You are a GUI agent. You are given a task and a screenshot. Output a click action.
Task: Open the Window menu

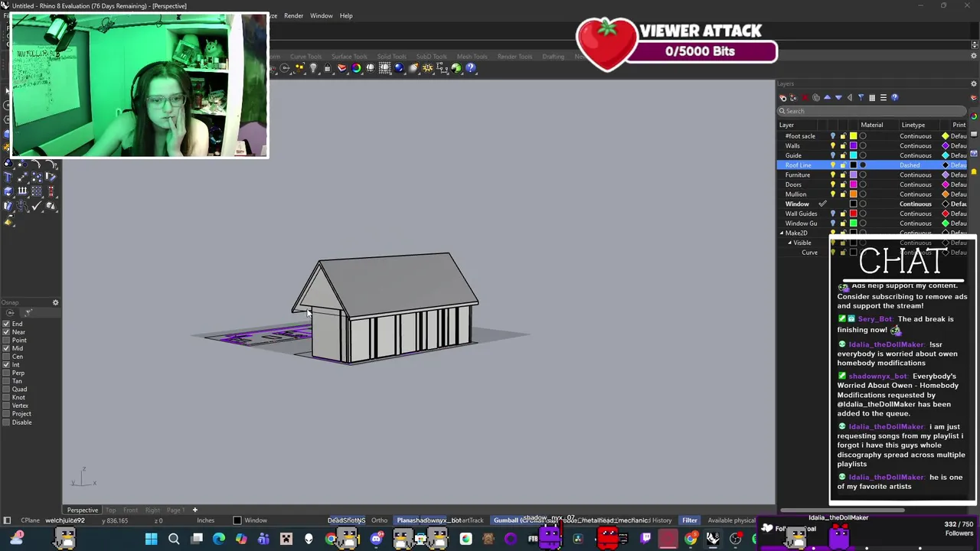point(321,15)
